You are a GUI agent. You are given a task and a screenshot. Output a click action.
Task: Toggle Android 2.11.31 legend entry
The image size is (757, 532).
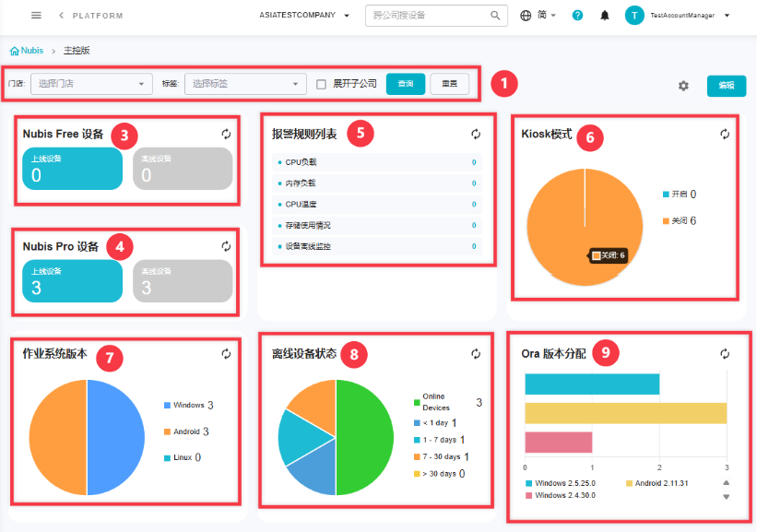click(657, 483)
